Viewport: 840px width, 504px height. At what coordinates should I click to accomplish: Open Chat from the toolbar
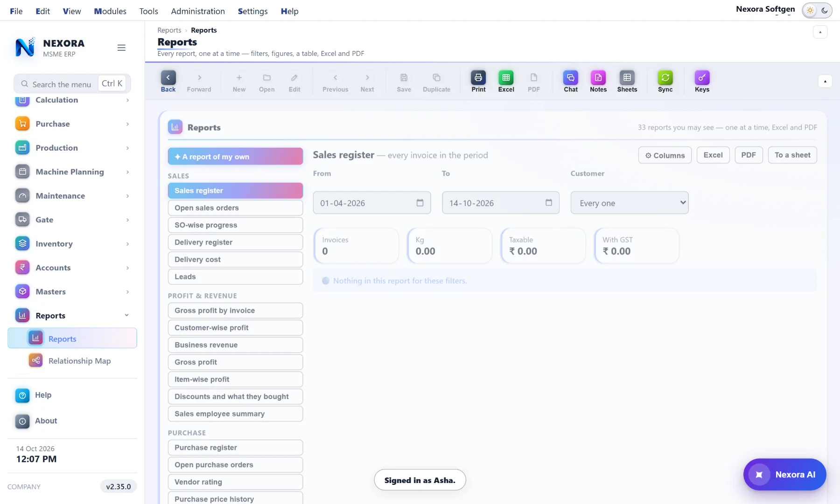coord(570,77)
